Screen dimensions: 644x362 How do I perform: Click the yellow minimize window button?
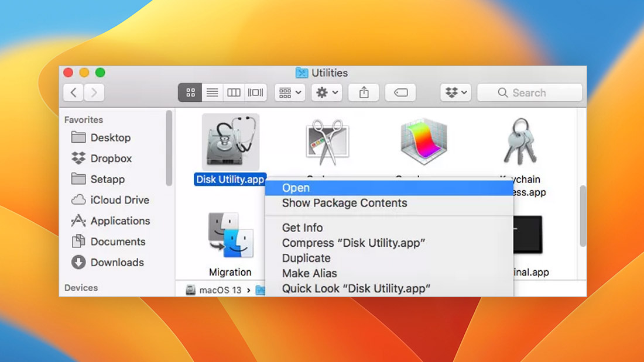(84, 73)
